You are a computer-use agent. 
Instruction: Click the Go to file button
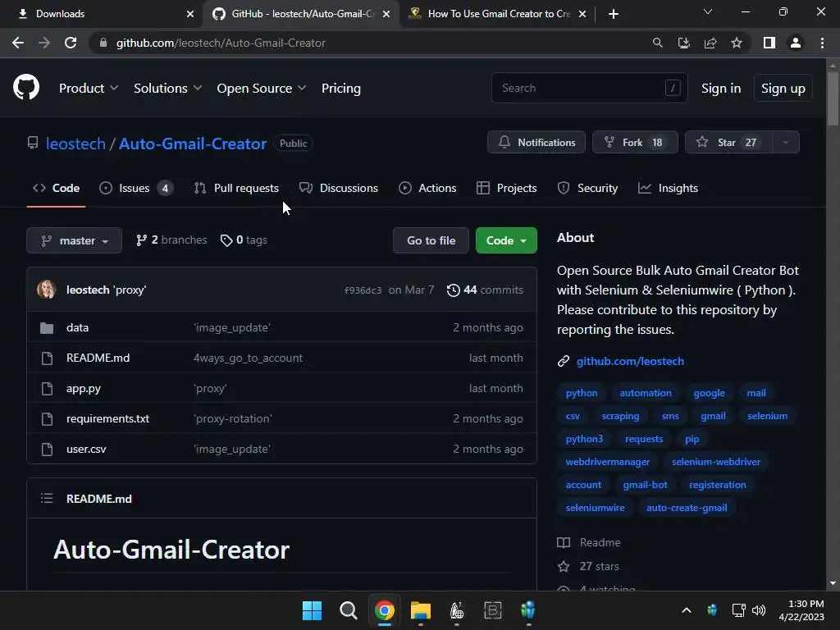tap(431, 240)
